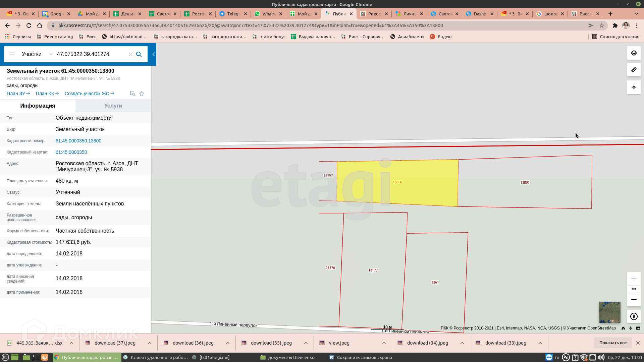Click the compass north orientation button
Viewport: 644px width, 362px height.
pyautogui.click(x=634, y=316)
